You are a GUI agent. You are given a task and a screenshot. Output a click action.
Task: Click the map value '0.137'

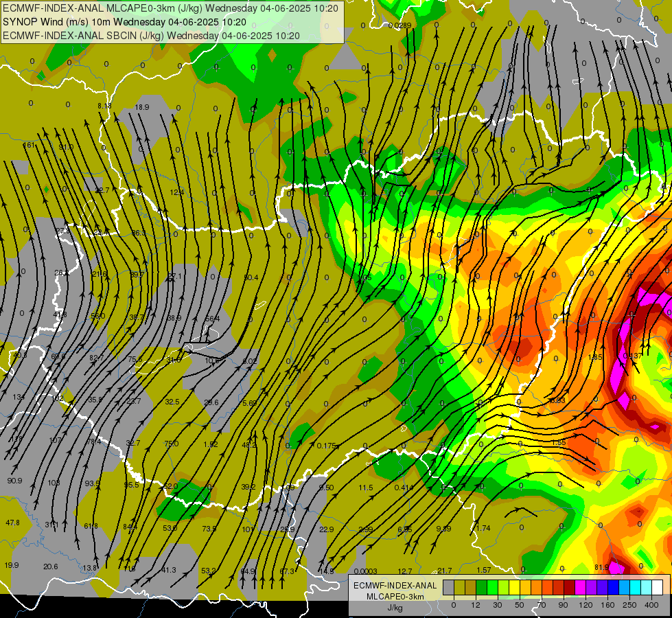point(633,356)
